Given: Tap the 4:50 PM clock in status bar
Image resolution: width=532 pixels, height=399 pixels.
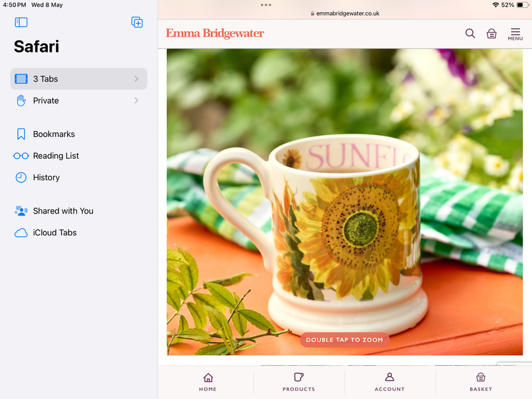Looking at the screenshot, I should (x=14, y=5).
